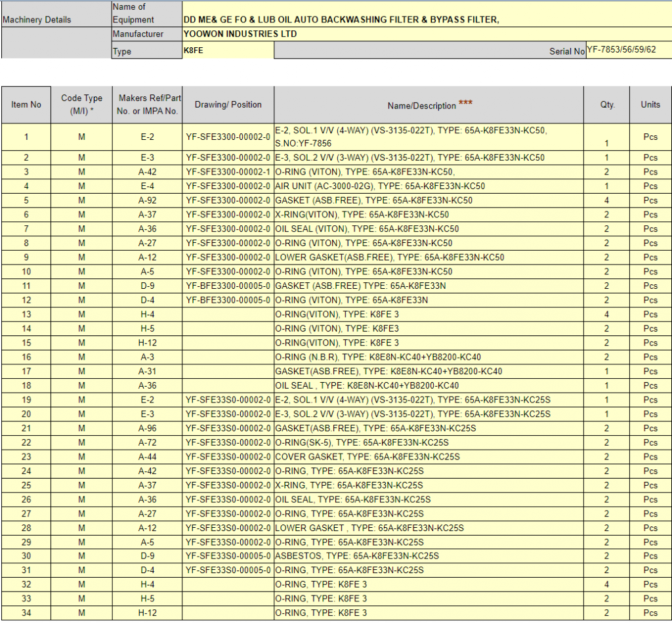
Task: Select the Manufacturer field showing YOOWON INDUSTRIES LTD
Action: coord(427,34)
